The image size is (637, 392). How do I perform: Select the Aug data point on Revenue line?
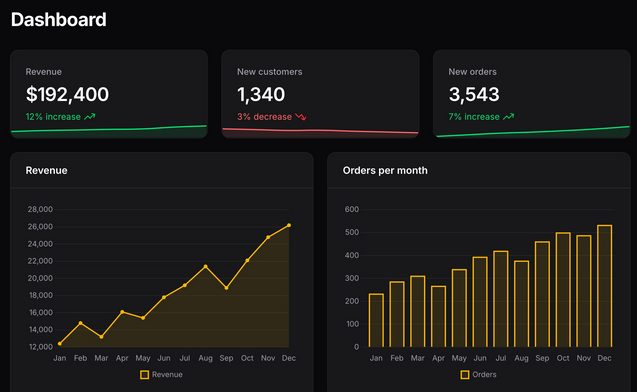[x=206, y=266]
